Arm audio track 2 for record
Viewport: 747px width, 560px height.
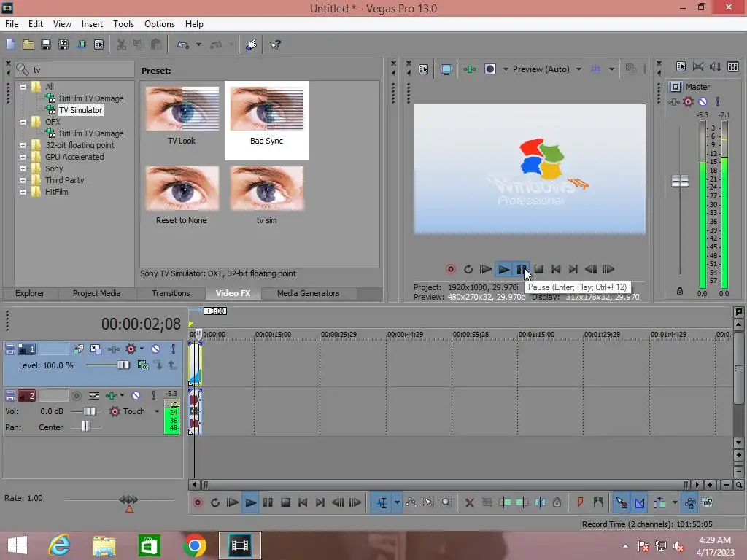coord(76,396)
